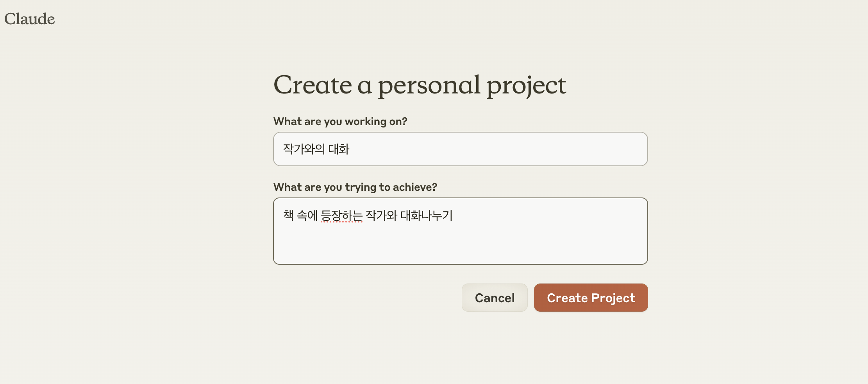Click the "What are you working on?" label
This screenshot has width=868, height=384.
click(340, 122)
